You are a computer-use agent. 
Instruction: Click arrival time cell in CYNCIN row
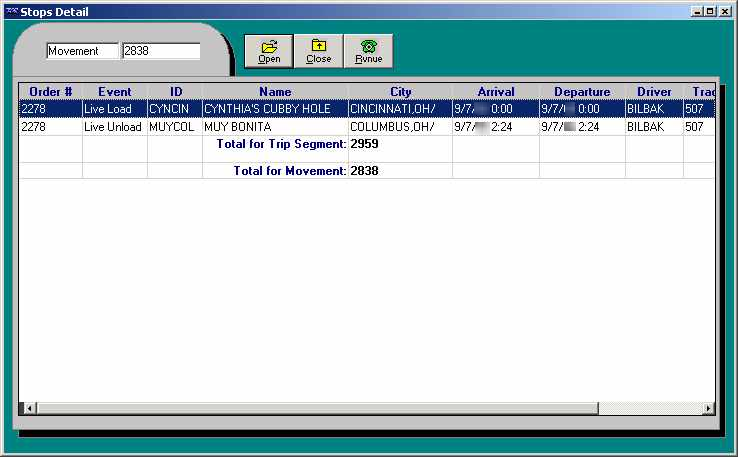pos(496,109)
